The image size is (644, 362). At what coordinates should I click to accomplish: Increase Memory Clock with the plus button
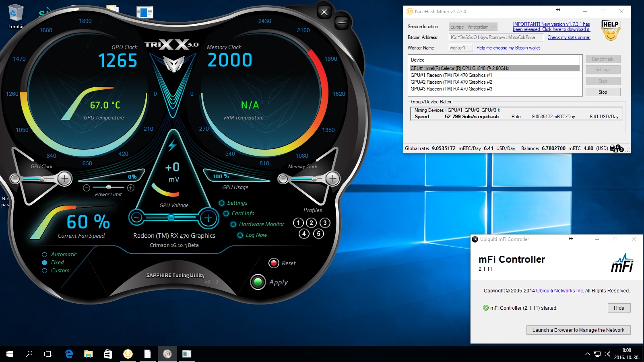pos(332,178)
